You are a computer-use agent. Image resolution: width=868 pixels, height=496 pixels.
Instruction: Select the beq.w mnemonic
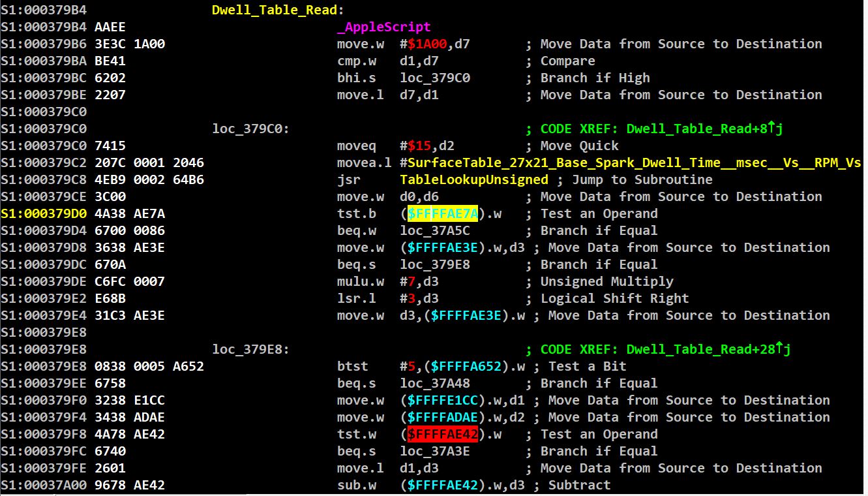pos(357,230)
